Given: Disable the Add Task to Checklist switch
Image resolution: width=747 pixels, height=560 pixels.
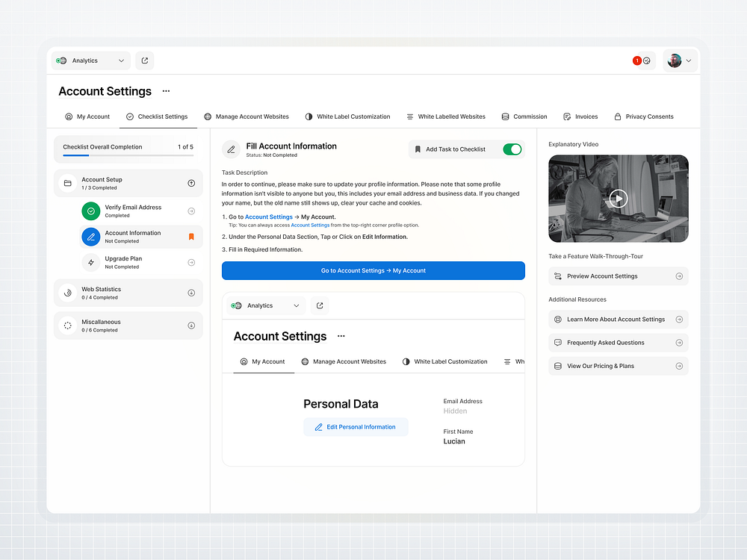Looking at the screenshot, I should pyautogui.click(x=512, y=149).
